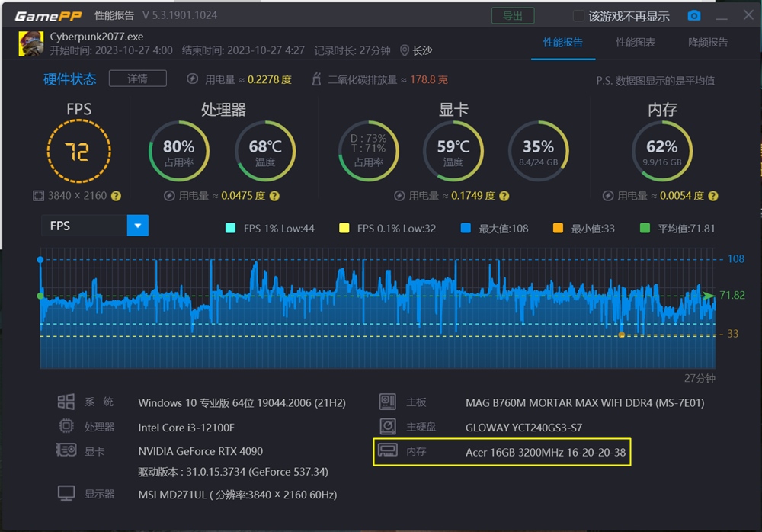Click the 详情 details button
The height and width of the screenshot is (532, 762).
(x=137, y=79)
